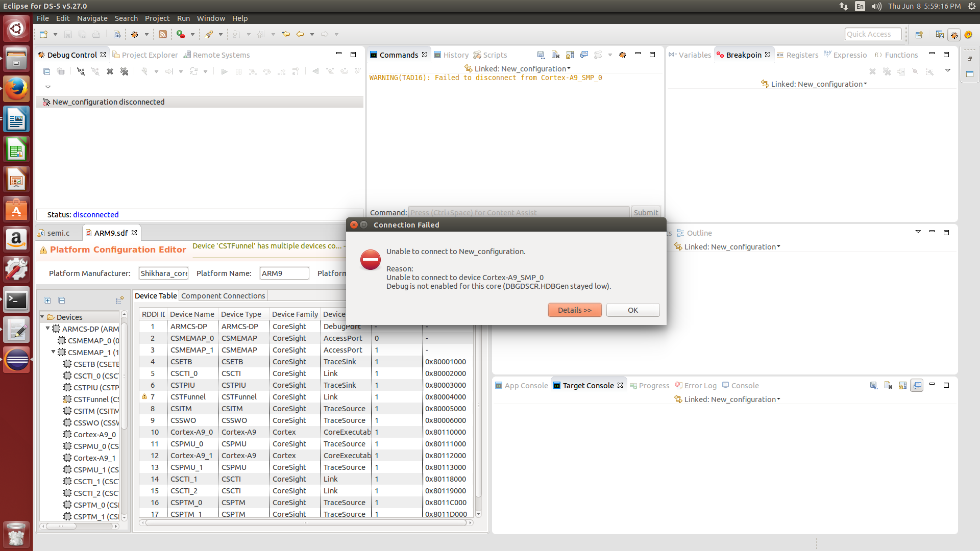
Task: Click Connect to target icon in Debug Control
Action: (81, 71)
